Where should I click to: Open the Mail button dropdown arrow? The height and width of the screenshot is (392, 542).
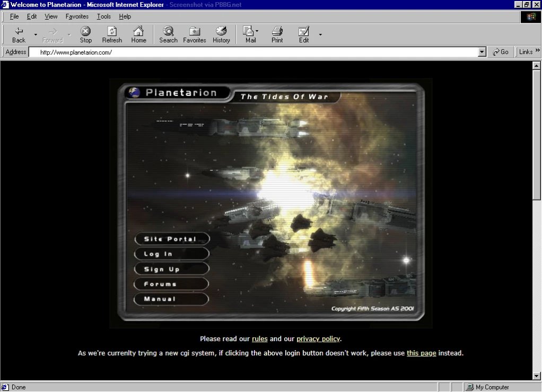pyautogui.click(x=257, y=31)
